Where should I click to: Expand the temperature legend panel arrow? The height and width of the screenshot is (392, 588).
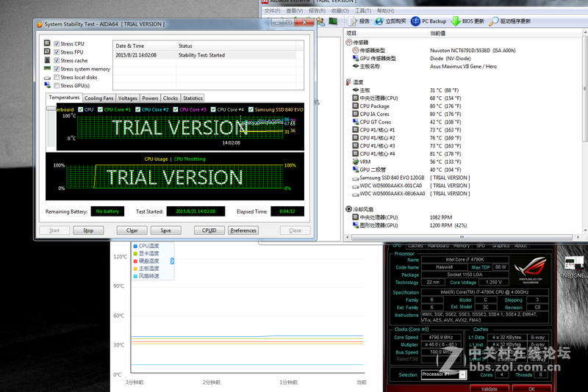tap(172, 261)
